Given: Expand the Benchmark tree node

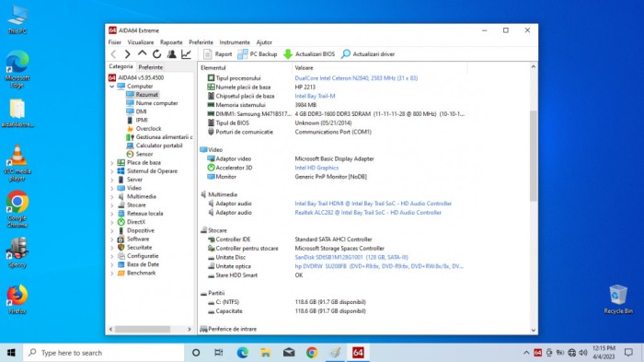Looking at the screenshot, I should (111, 274).
